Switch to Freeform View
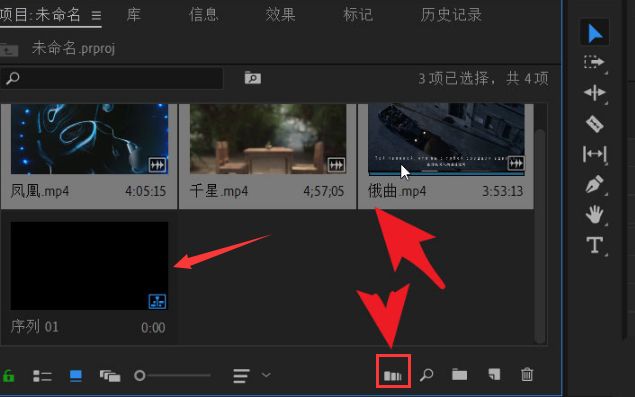This screenshot has width=635, height=397. pos(110,376)
